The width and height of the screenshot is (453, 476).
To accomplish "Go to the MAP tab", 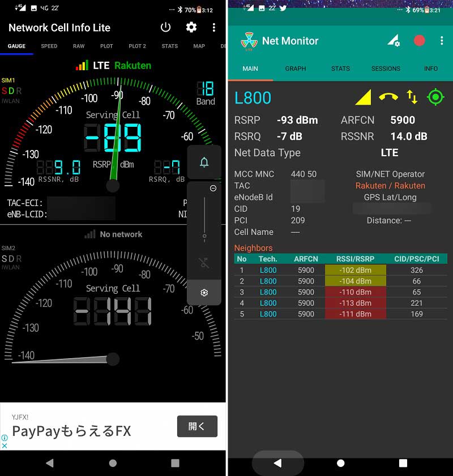I will pos(199,46).
